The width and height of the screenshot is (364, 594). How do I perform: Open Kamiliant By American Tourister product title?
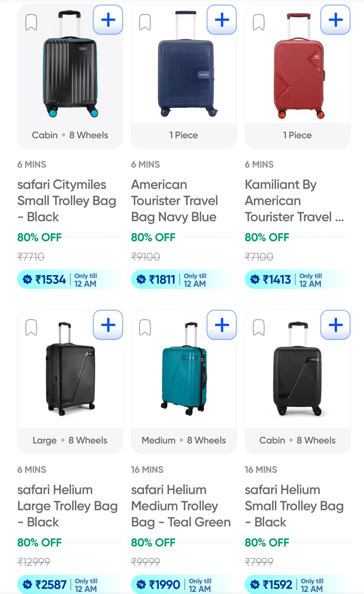point(288,201)
